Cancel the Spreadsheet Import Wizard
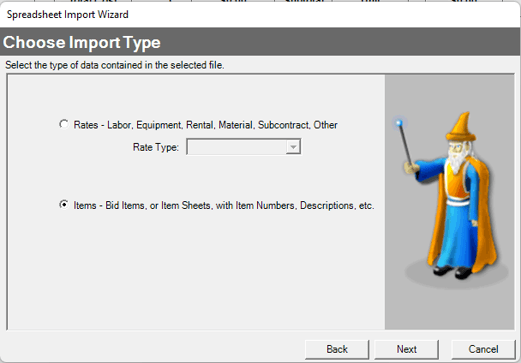521x363 pixels. pyautogui.click(x=483, y=349)
